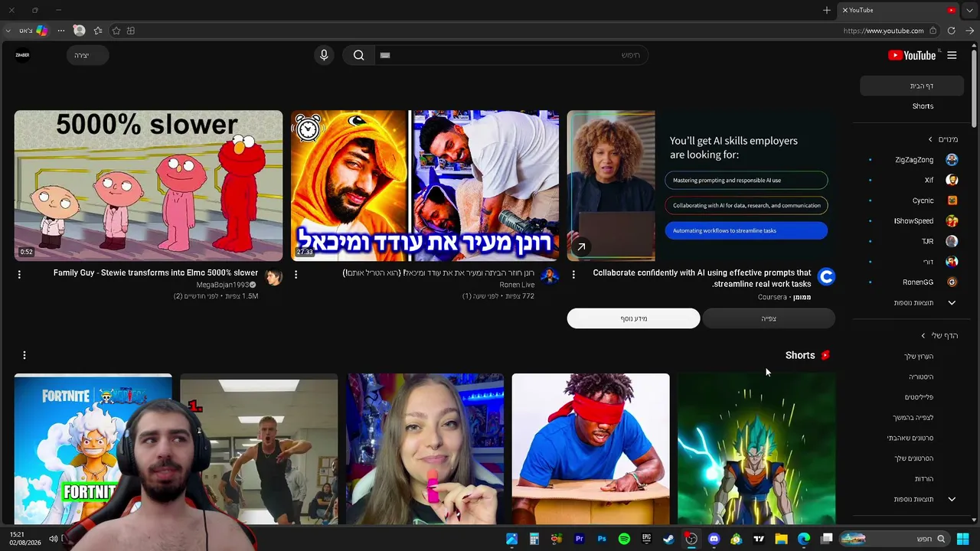Click the Coursera 'צפייה' watch button

(769, 318)
